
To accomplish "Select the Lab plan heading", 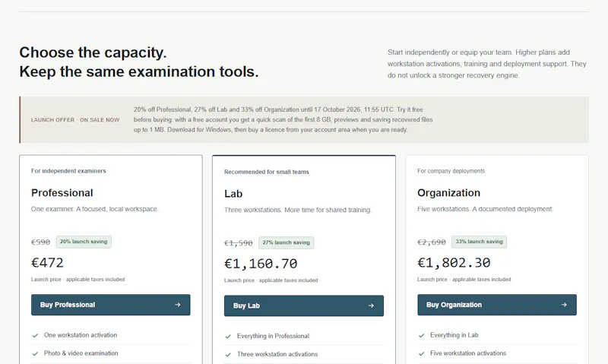I will [x=233, y=194].
